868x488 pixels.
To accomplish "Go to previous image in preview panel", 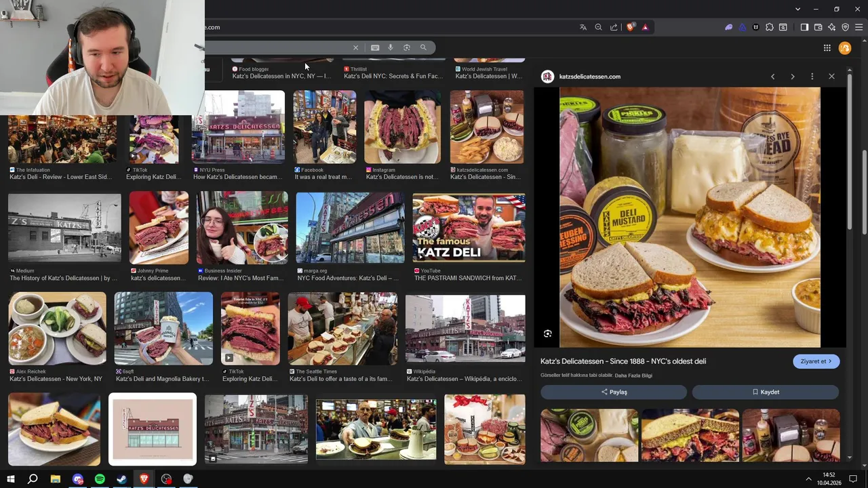I will click(772, 77).
